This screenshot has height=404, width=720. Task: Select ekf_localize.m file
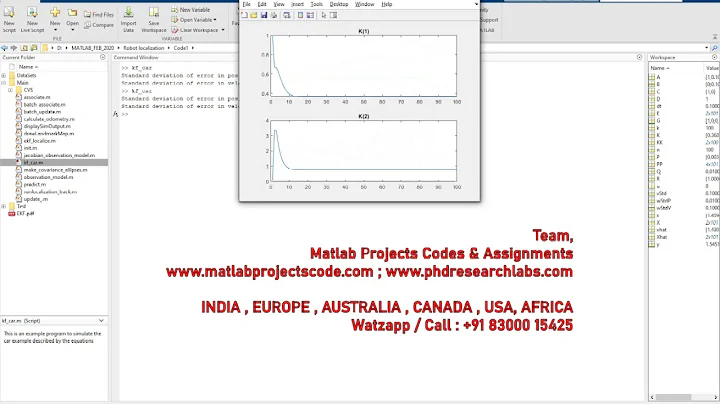click(39, 141)
